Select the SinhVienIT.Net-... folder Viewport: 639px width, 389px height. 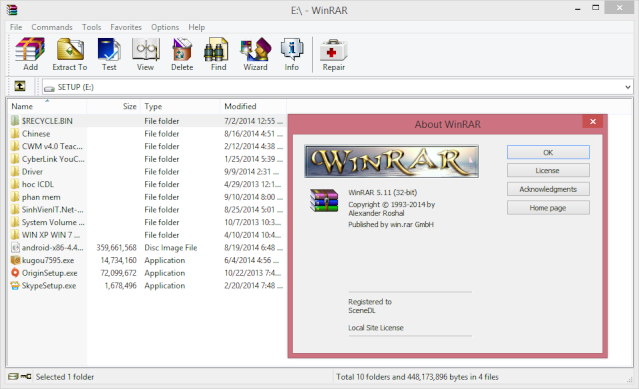(x=52, y=209)
